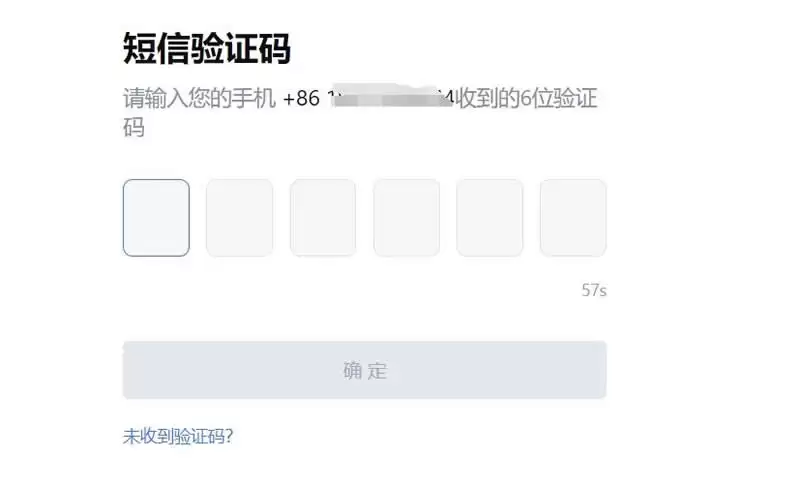Image resolution: width=800 pixels, height=487 pixels.
Task: Click trailing digit 4 of masked number
Action: coord(449,100)
